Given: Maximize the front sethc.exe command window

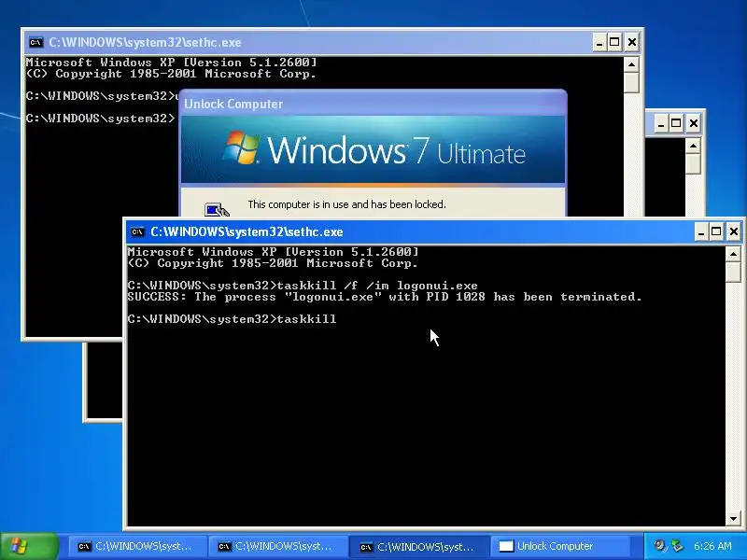Looking at the screenshot, I should coord(716,231).
